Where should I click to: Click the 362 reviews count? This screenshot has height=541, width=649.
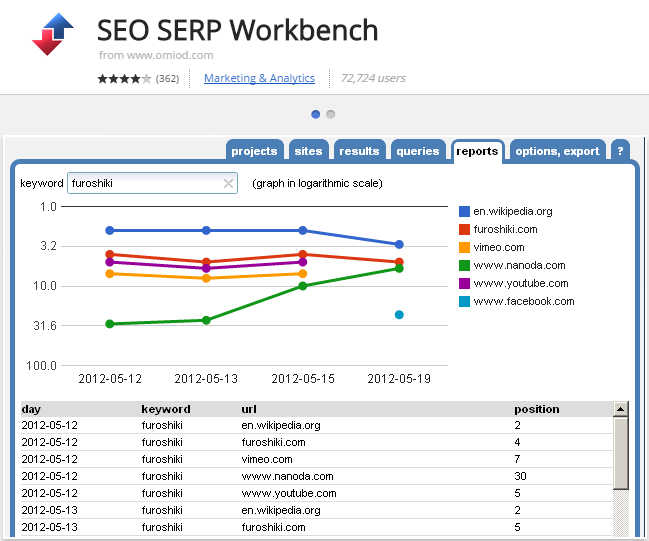pyautogui.click(x=167, y=79)
